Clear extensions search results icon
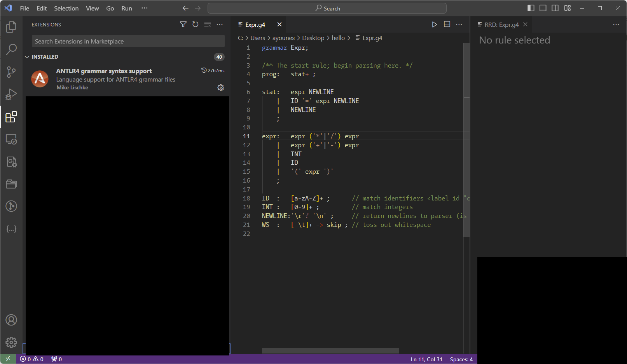The width and height of the screenshot is (627, 364). [x=208, y=24]
